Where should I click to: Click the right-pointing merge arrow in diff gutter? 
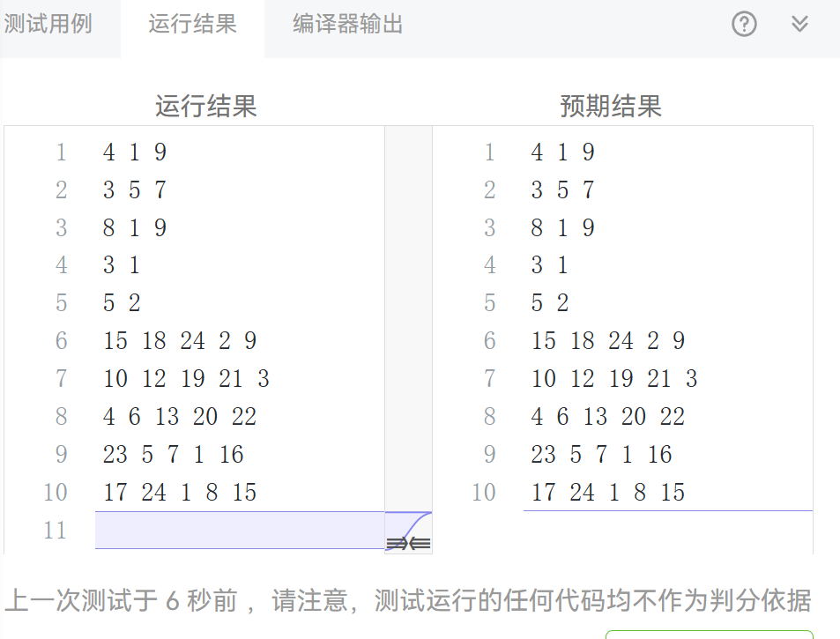pyautogui.click(x=397, y=544)
